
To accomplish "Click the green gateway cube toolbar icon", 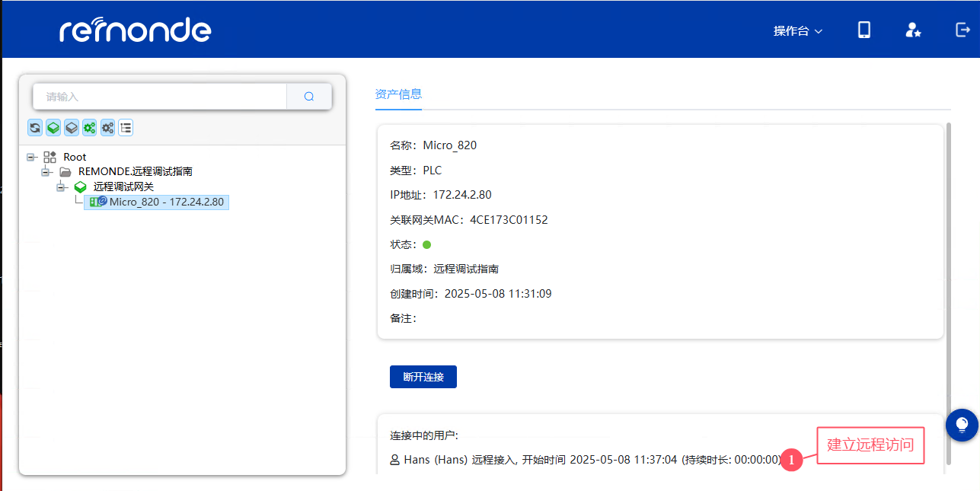I will (53, 128).
